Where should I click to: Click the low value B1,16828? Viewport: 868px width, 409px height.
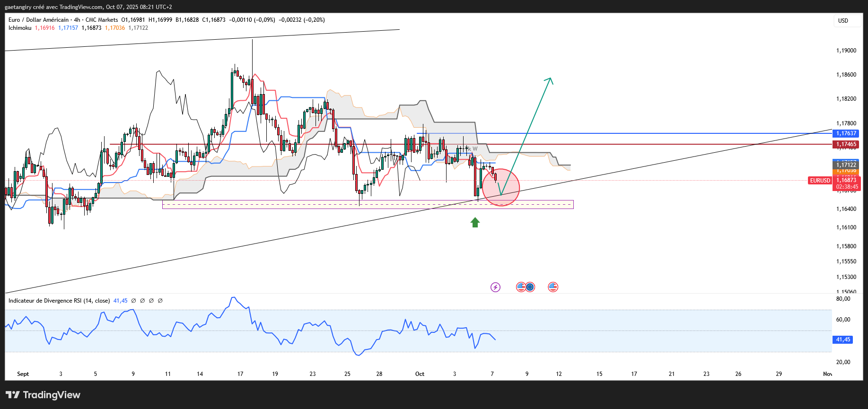(187, 20)
